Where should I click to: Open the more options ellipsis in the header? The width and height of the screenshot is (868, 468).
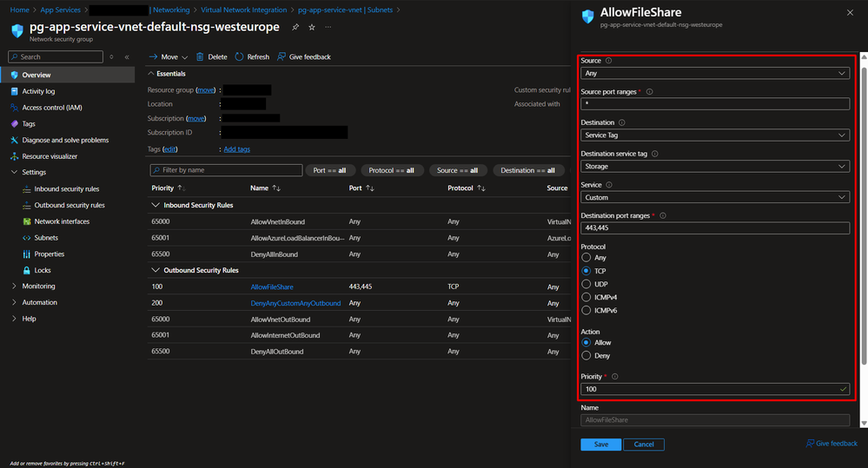point(328,27)
